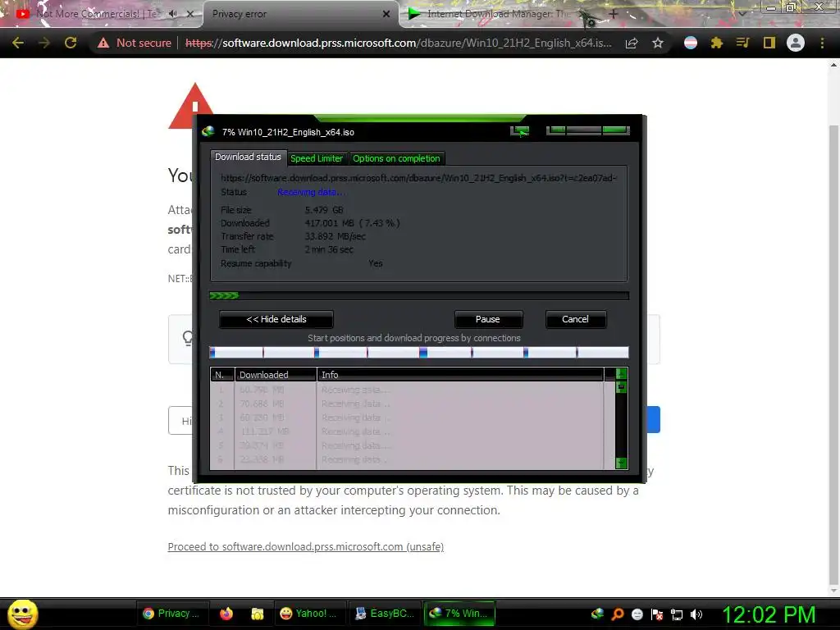Screen dimensions: 840x630
Task: Click the tab search dropdown chevron
Action: 742,14
